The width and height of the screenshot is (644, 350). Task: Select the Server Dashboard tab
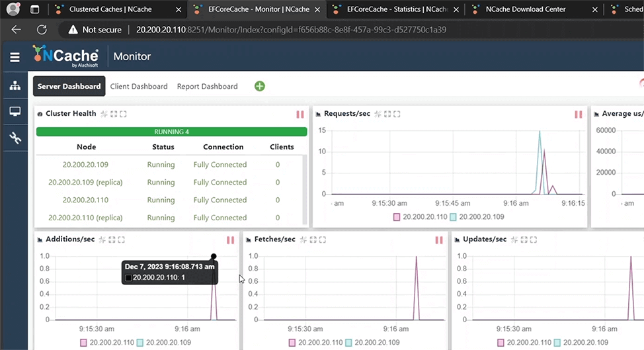pyautogui.click(x=69, y=86)
